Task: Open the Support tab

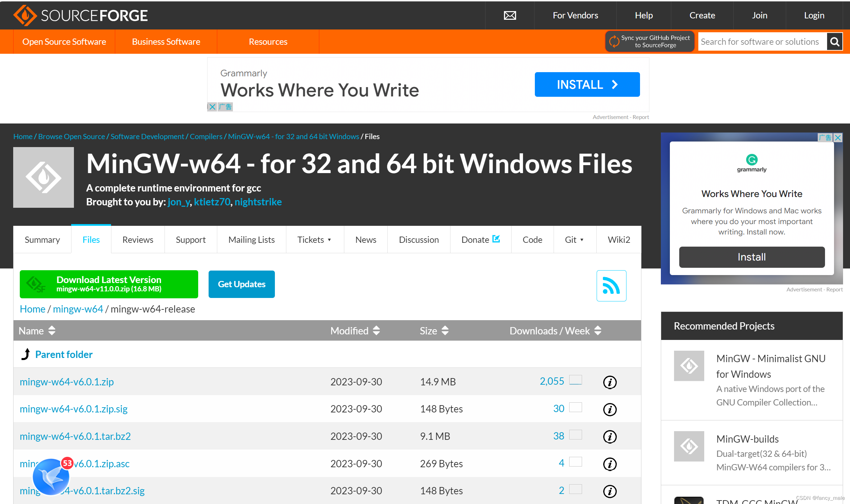Action: 191,240
